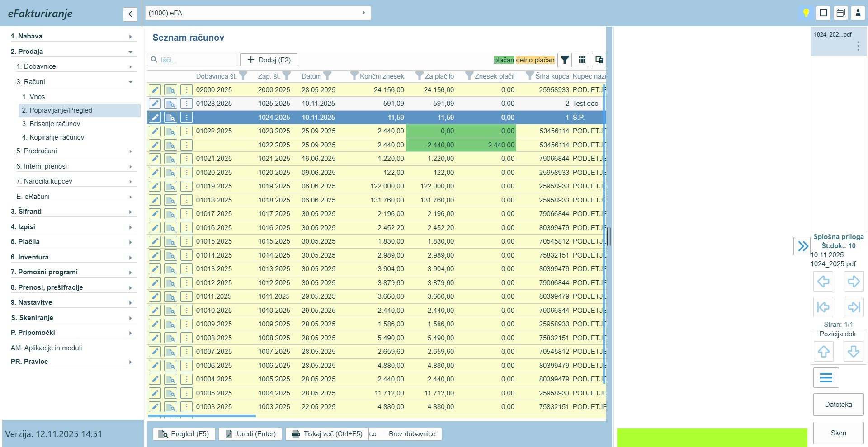Open three-dot menu for invoice 1023.2025
868x447 pixels.
(186, 131)
